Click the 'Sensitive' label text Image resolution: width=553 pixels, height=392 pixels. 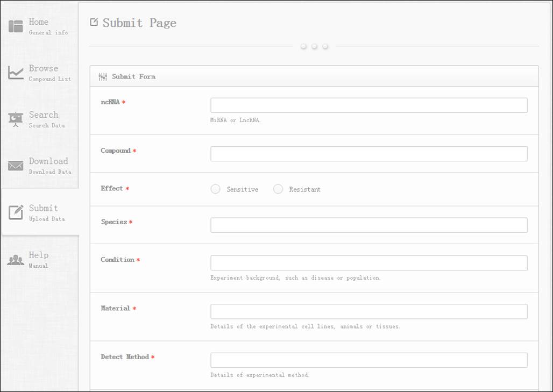tap(243, 190)
